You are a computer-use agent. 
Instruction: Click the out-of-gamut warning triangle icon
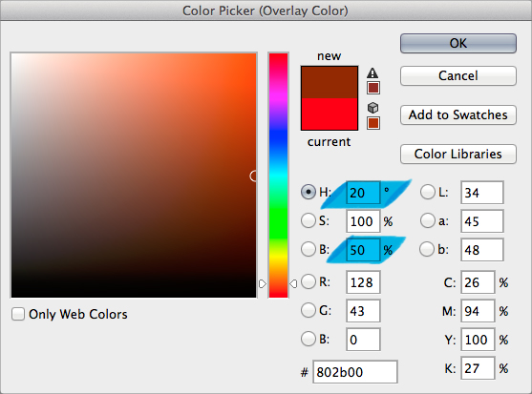[x=372, y=73]
